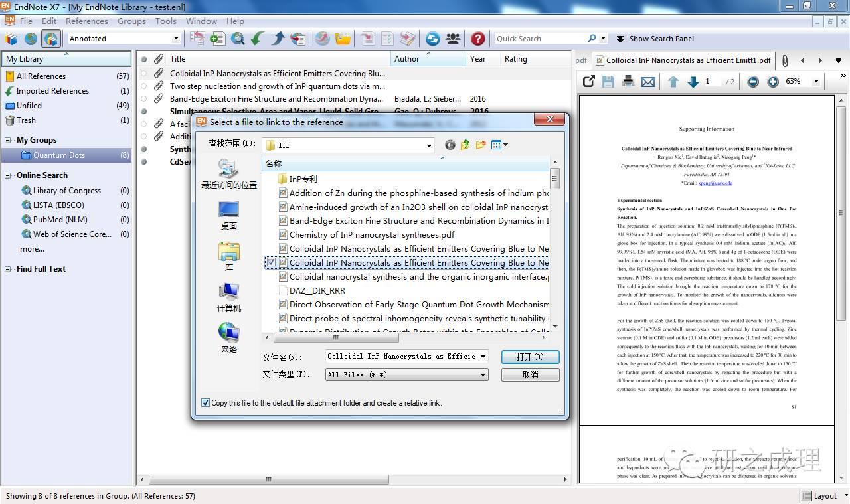Open the PDF zoom 63% dropdown

(x=816, y=82)
